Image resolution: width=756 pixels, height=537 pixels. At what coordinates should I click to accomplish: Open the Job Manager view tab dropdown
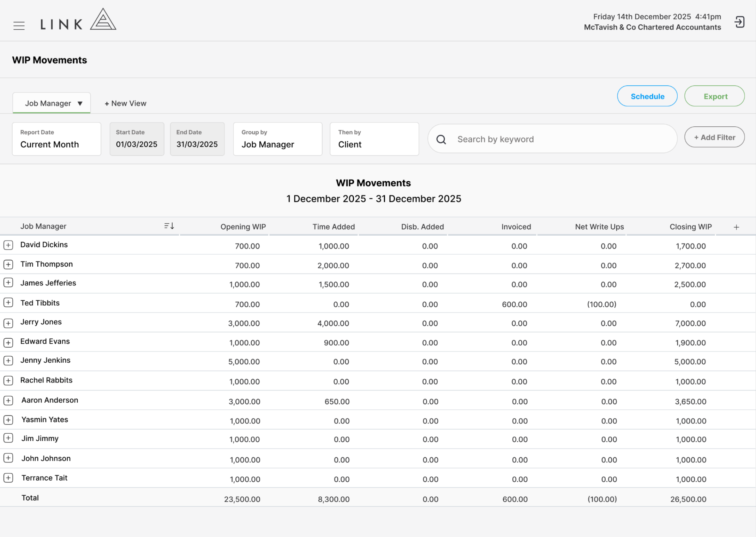pos(52,103)
